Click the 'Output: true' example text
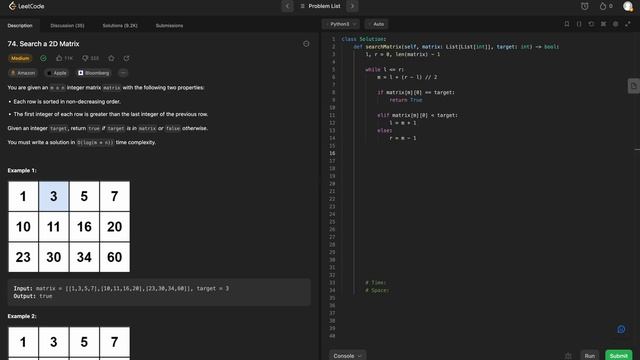Image resolution: width=640 pixels, height=360 pixels. point(33,296)
